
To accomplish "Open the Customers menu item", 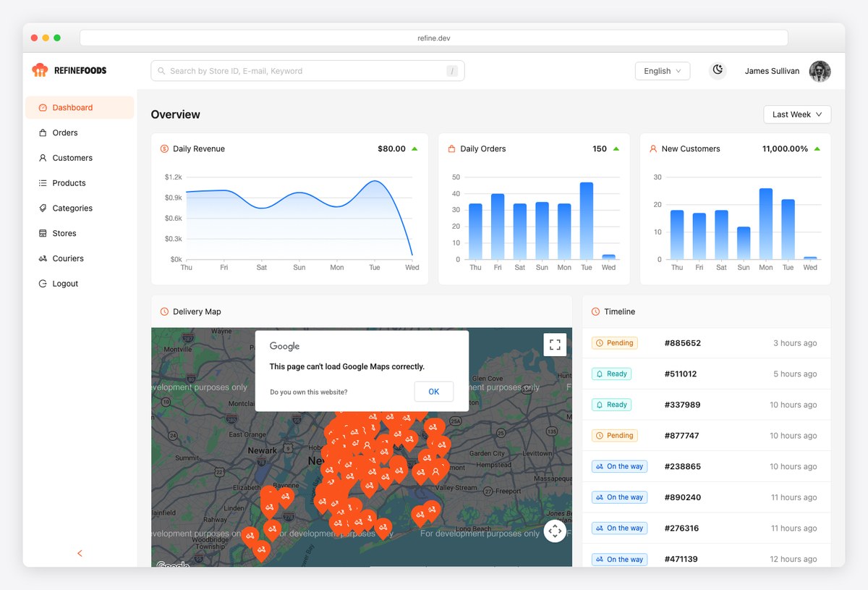I will pyautogui.click(x=80, y=158).
